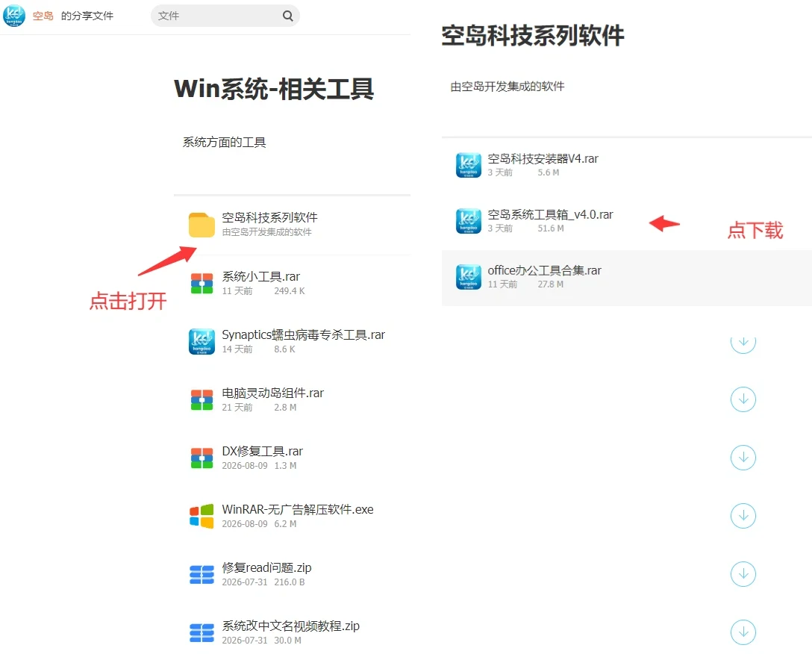Open file 电脑灵动岛组件.rar
Screen dimensions: 812x654
point(273,393)
